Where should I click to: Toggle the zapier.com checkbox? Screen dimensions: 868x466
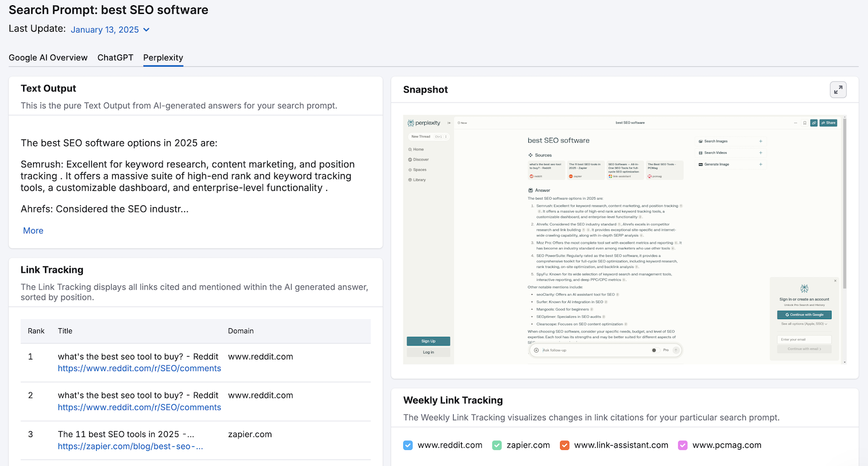496,445
